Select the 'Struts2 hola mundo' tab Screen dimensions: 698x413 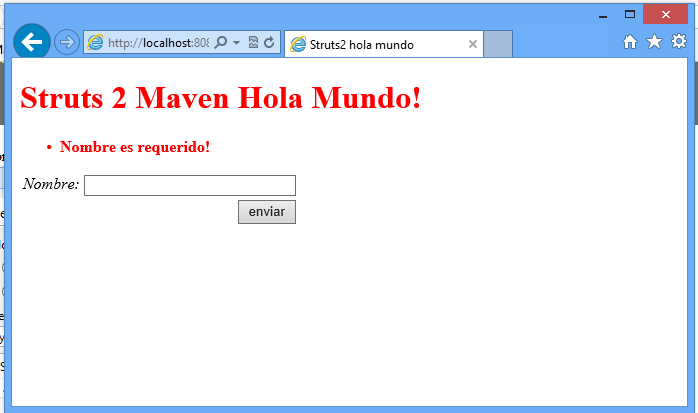point(384,45)
